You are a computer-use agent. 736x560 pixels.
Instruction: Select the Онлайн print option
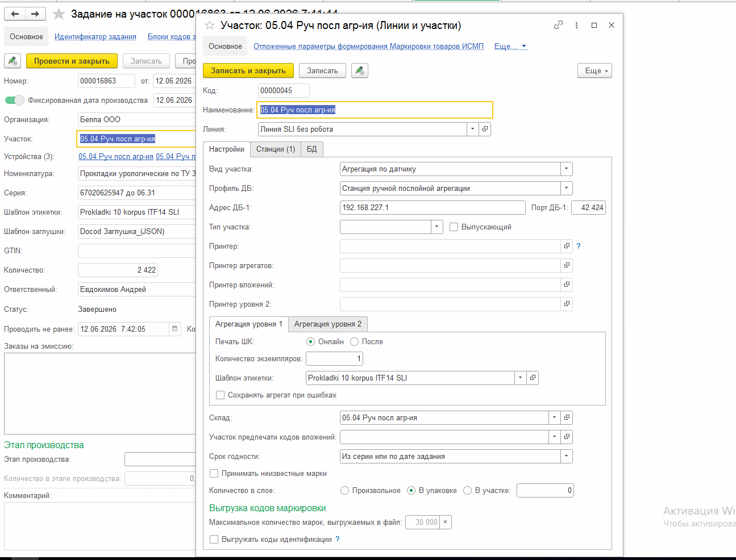tap(310, 341)
